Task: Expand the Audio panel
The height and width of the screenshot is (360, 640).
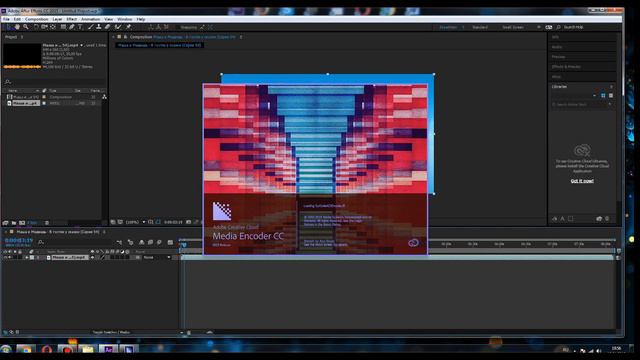Action: tap(557, 47)
